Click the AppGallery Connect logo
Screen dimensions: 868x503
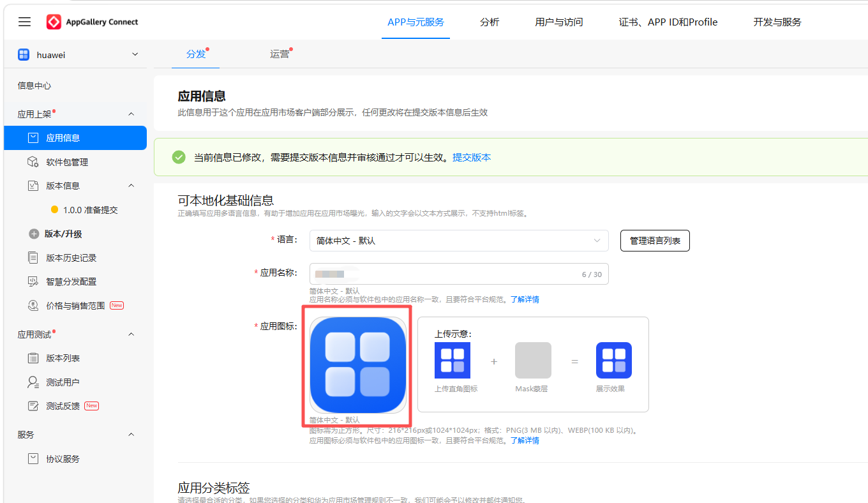pos(93,22)
